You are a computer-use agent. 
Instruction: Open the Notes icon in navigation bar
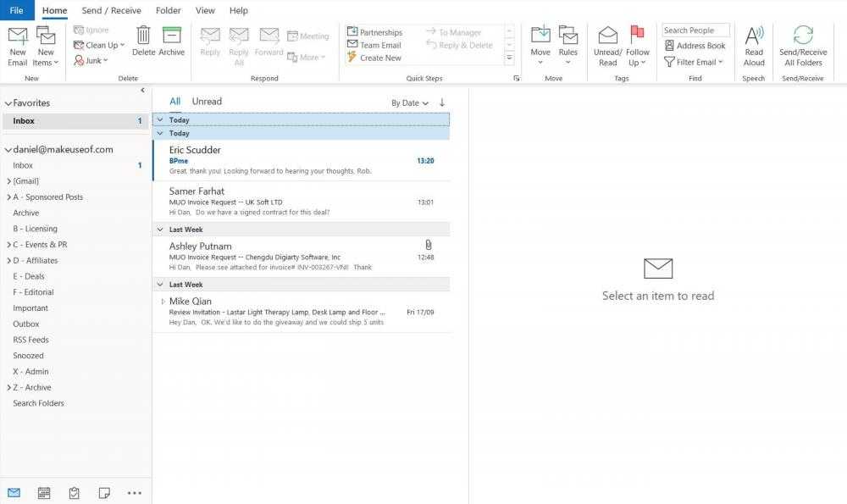click(x=104, y=492)
